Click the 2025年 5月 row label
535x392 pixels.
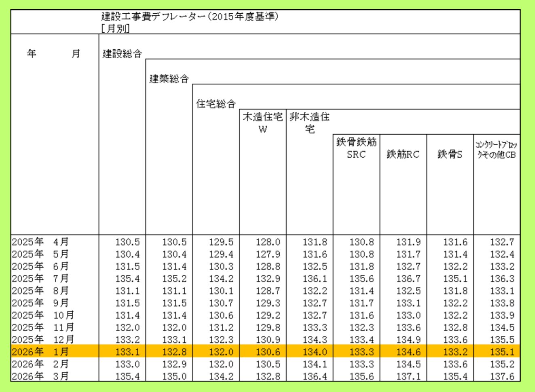40,254
